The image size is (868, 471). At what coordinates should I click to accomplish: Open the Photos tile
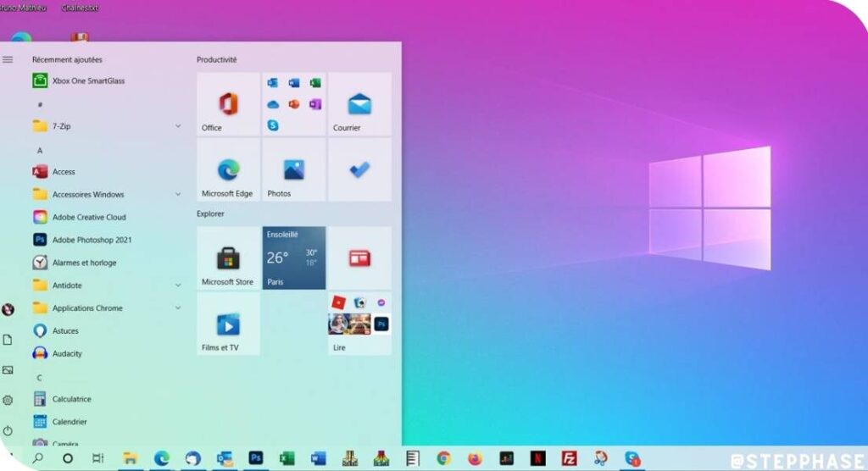coord(294,170)
